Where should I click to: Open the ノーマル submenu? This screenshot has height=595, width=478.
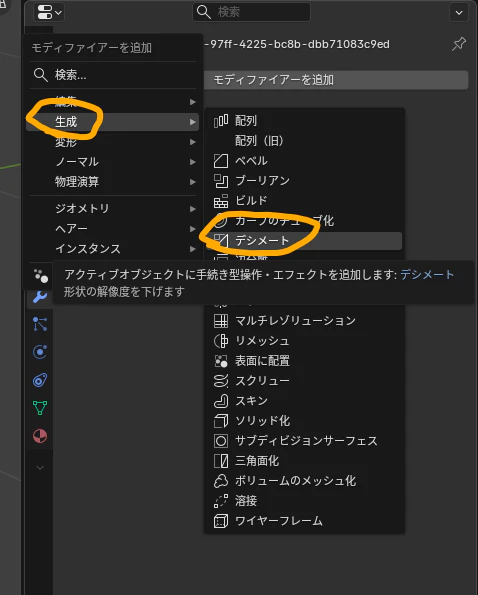click(x=113, y=162)
